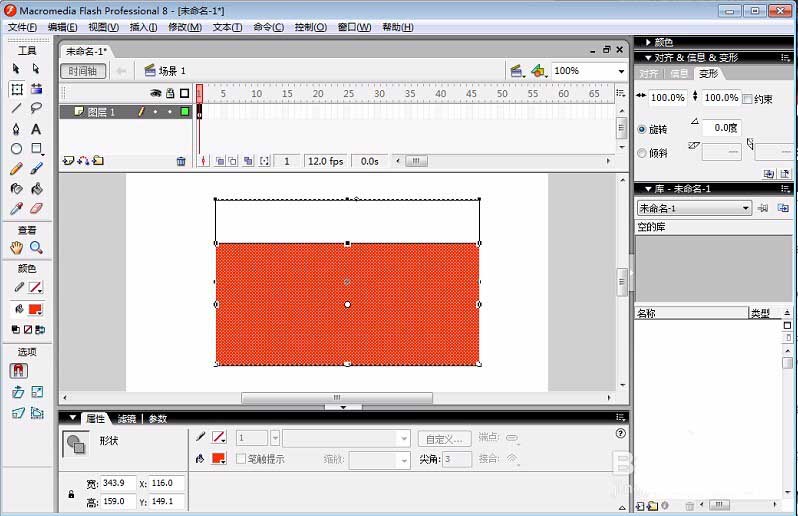
Task: Select the Oval tool
Action: (x=16, y=149)
